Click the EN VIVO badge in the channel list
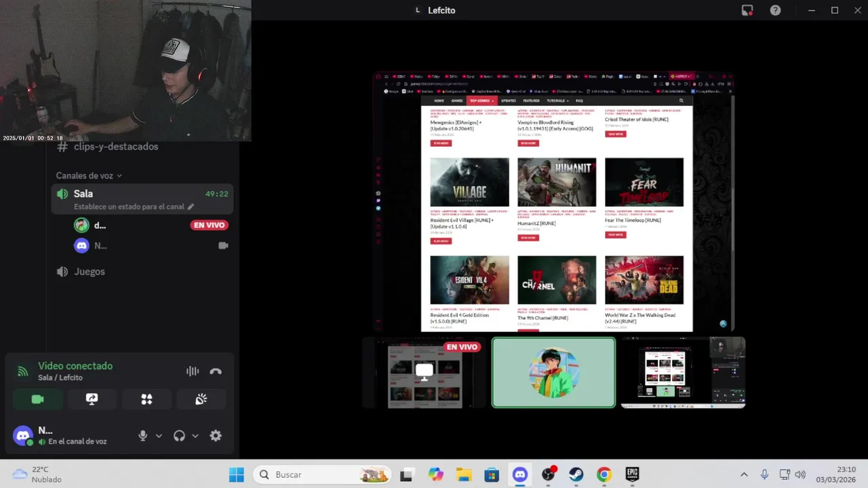This screenshot has height=488, width=868. click(x=209, y=225)
